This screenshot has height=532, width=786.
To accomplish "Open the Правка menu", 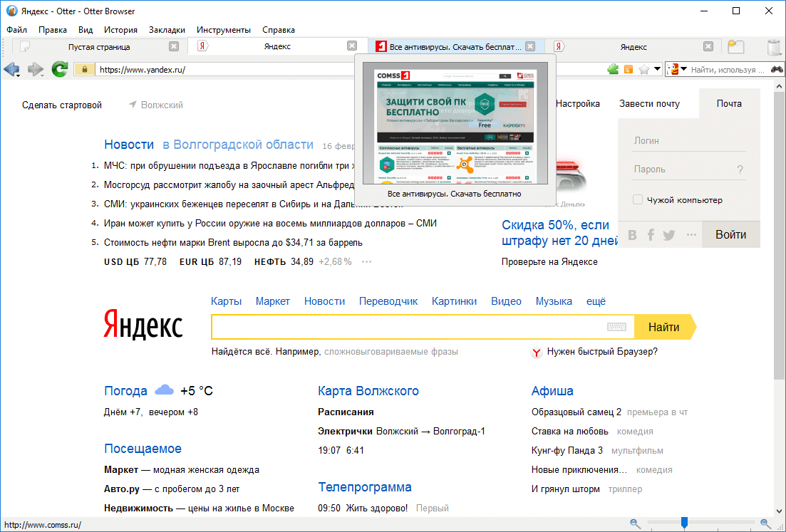I will point(53,30).
